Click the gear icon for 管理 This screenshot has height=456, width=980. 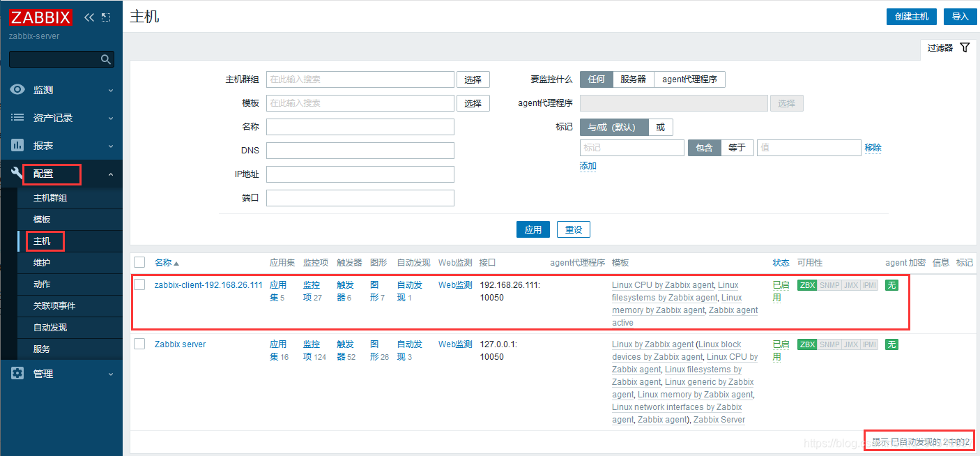(17, 373)
